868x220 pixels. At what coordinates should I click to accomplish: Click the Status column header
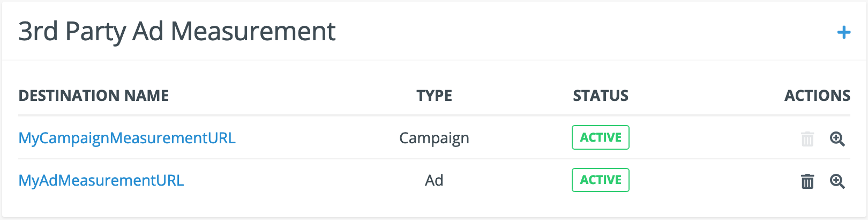click(x=601, y=96)
